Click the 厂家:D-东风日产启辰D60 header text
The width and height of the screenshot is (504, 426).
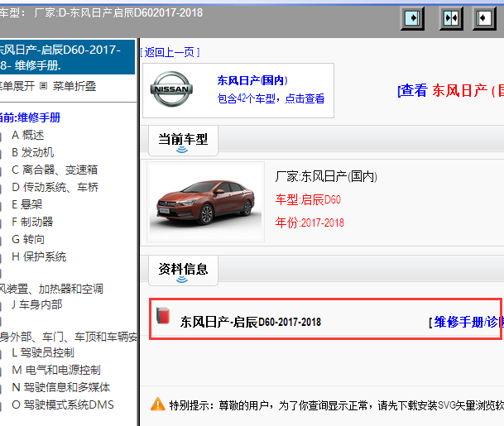[x=118, y=13]
